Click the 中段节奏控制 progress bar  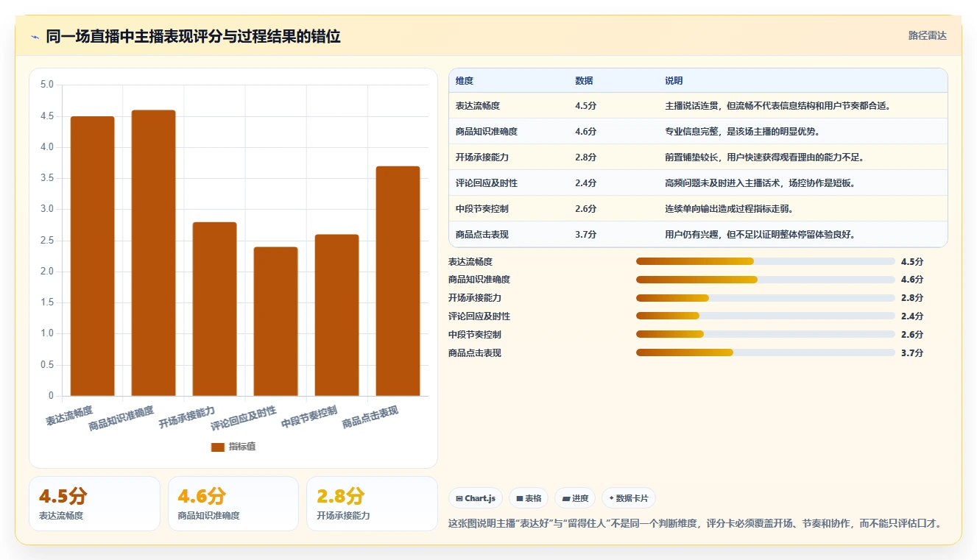(766, 335)
